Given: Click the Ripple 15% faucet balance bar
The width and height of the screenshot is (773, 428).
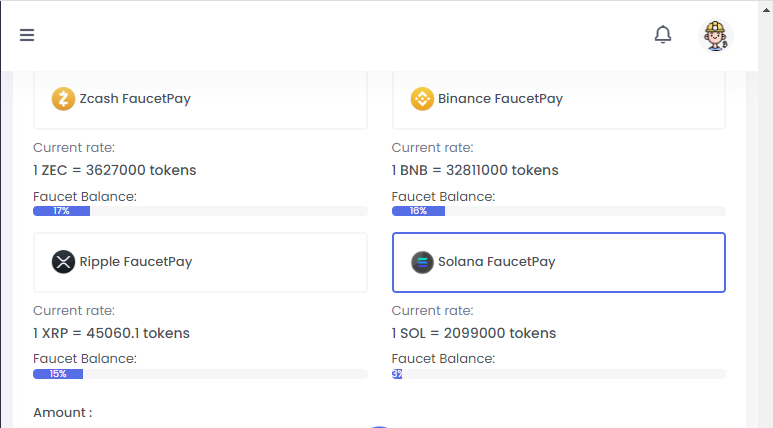Looking at the screenshot, I should 200,374.
